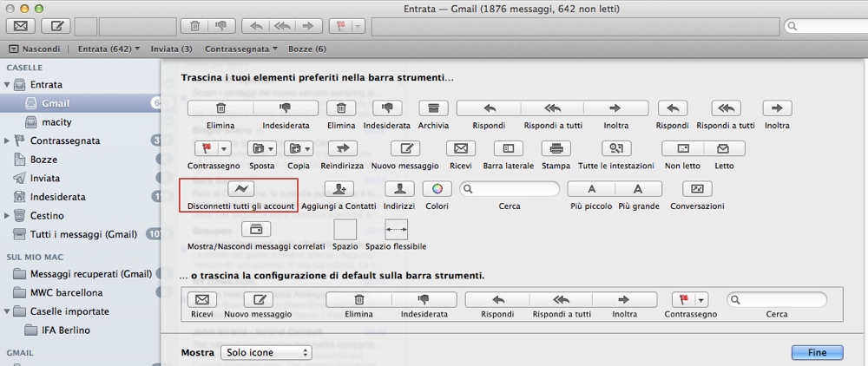
Task: Open the Mostra Solo icone dropdown
Action: (x=266, y=353)
